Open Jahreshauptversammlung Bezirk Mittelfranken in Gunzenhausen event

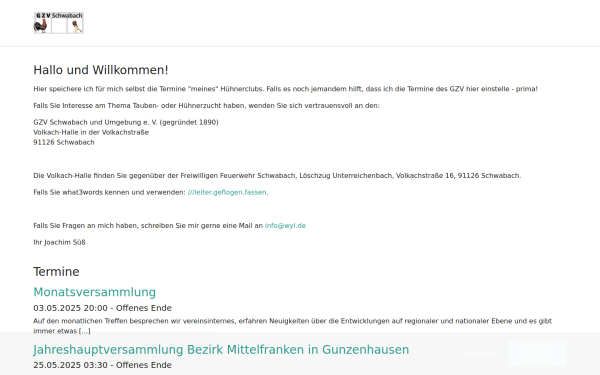[x=221, y=350]
